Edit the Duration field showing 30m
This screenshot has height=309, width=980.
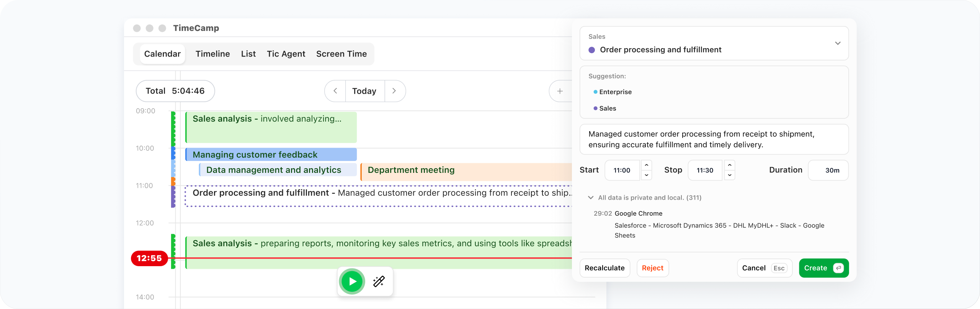coord(828,170)
